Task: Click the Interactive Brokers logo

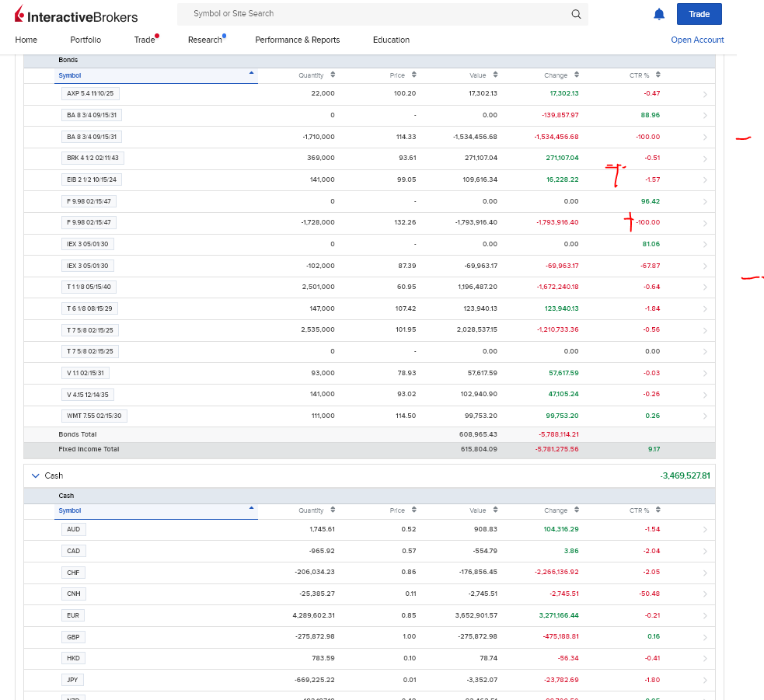Action: pos(76,15)
